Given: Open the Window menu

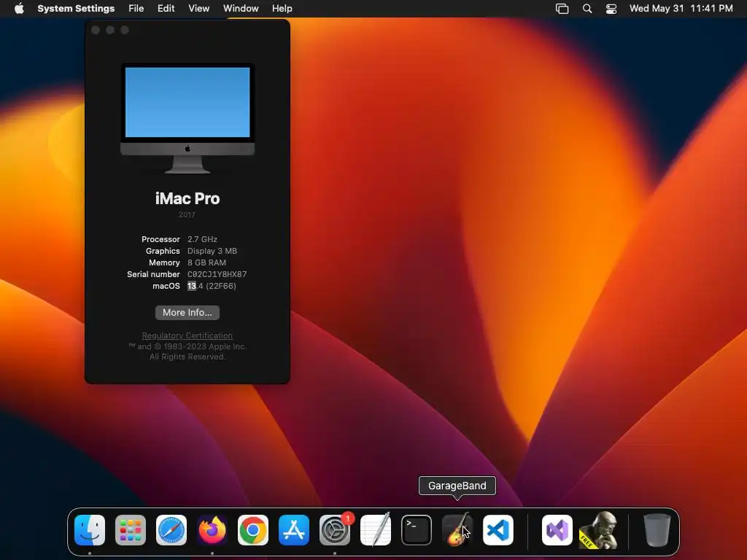Looking at the screenshot, I should click(241, 9).
